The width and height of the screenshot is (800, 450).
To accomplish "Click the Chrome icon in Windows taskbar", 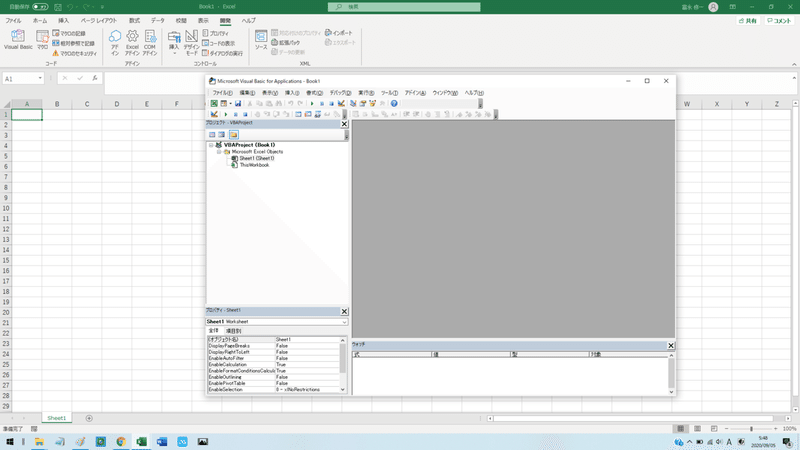I will [x=121, y=442].
